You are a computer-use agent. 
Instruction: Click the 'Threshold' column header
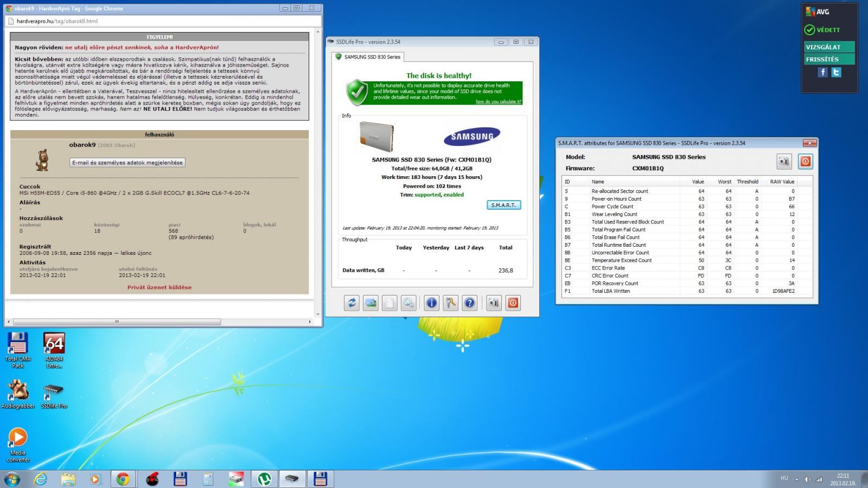click(747, 182)
